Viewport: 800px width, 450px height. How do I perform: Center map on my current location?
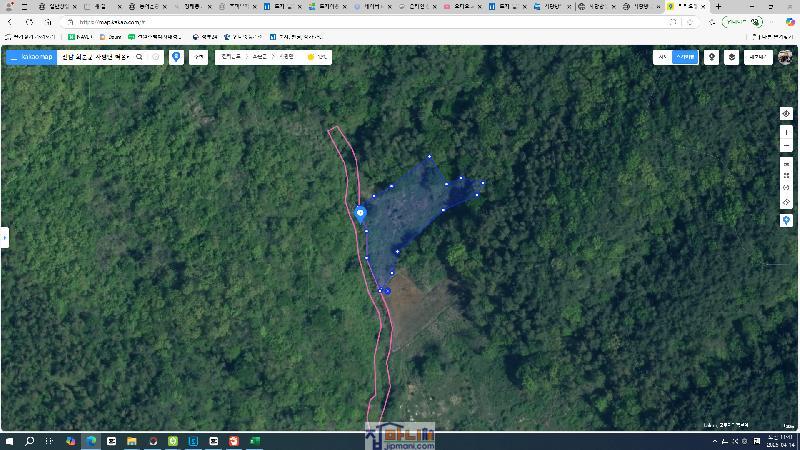pos(786,114)
